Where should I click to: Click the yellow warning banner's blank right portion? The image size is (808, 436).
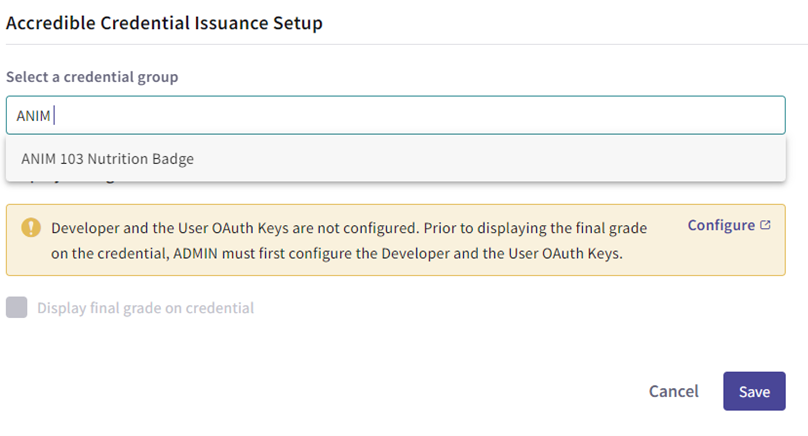coord(729,255)
